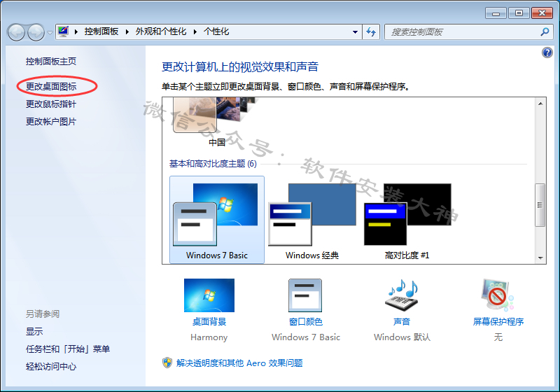Open 更改桌面图标 link

(51, 86)
